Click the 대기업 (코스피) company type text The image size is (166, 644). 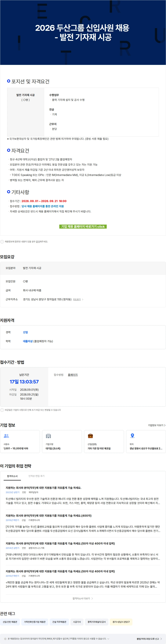tap(53, 448)
